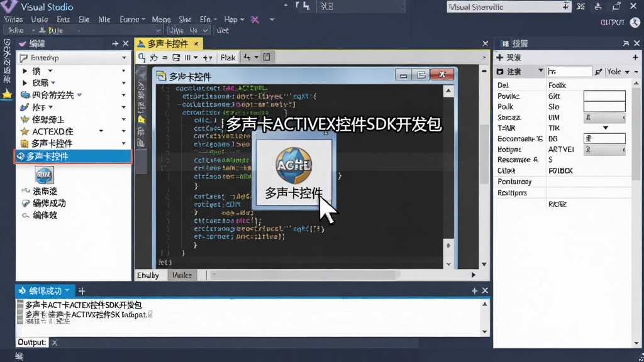Image resolution: width=644 pixels, height=362 pixels.
Task: Open the Yole dropdown
Action: [x=627, y=72]
